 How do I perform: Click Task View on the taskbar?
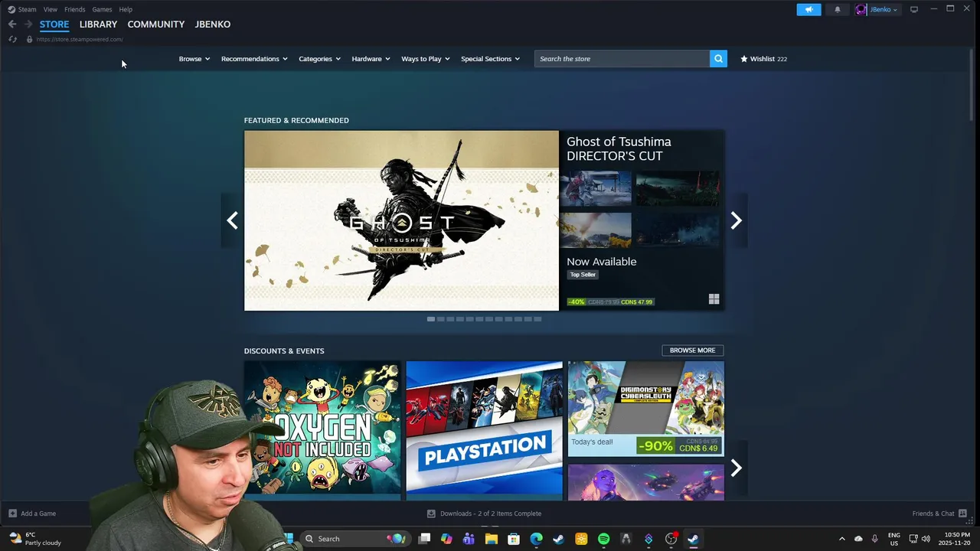pyautogui.click(x=424, y=539)
